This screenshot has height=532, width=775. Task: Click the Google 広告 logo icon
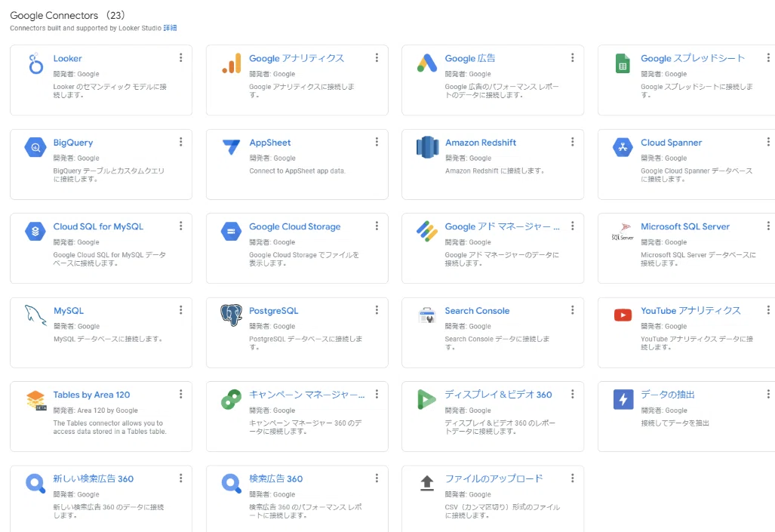427,63
